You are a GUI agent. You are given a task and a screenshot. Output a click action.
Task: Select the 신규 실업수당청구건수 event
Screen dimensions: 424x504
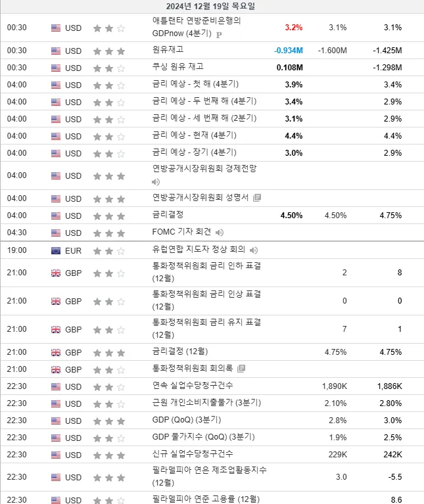(x=193, y=454)
